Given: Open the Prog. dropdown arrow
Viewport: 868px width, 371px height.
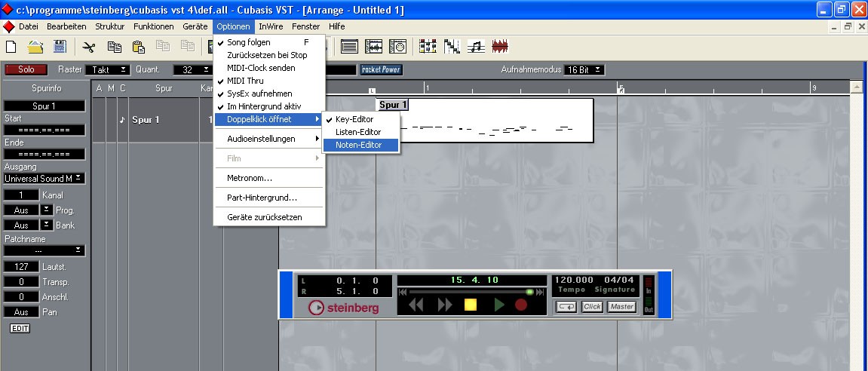Looking at the screenshot, I should (x=47, y=210).
